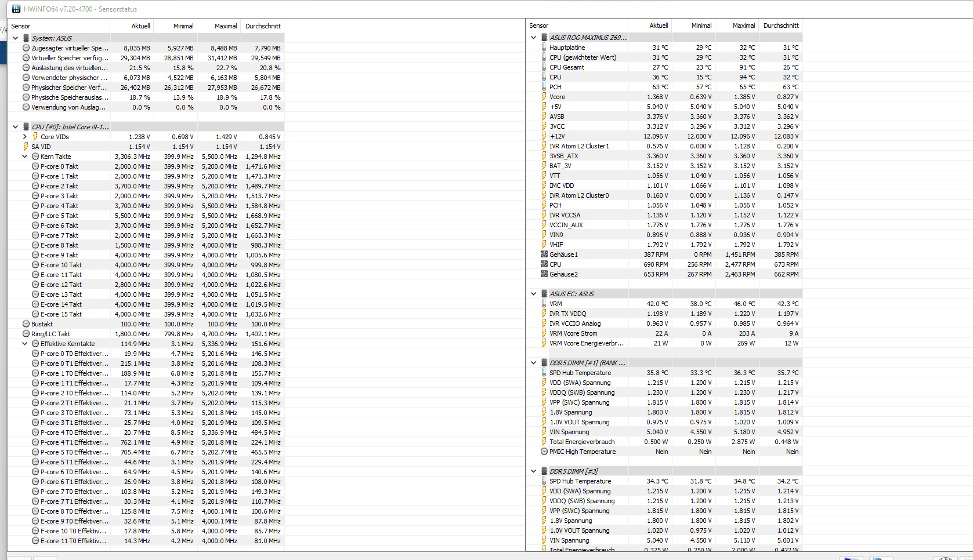Collapse the System: ASUS sensor group
Viewport: 973px width, 560px height.
(16, 38)
